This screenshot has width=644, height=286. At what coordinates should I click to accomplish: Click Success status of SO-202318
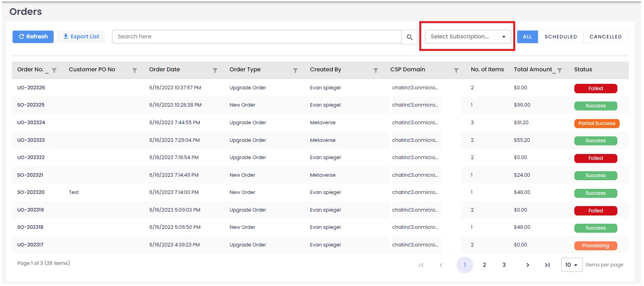pos(595,228)
